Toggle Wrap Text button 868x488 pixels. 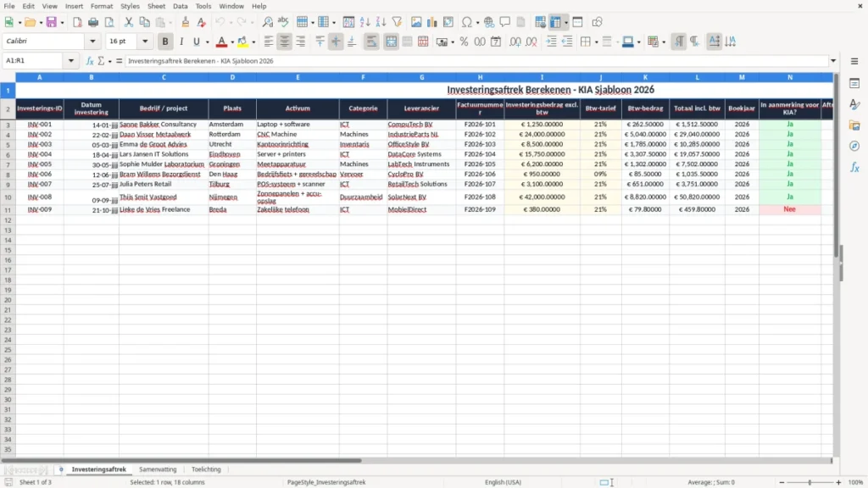point(371,42)
